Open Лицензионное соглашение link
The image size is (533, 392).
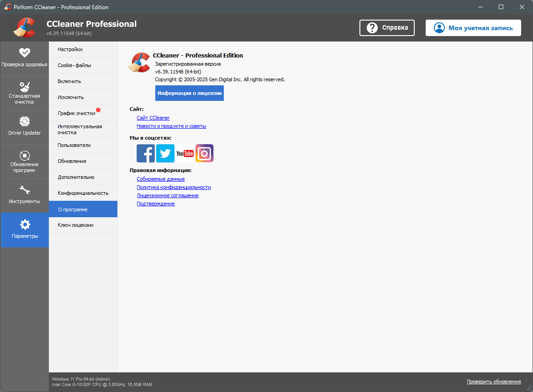168,195
